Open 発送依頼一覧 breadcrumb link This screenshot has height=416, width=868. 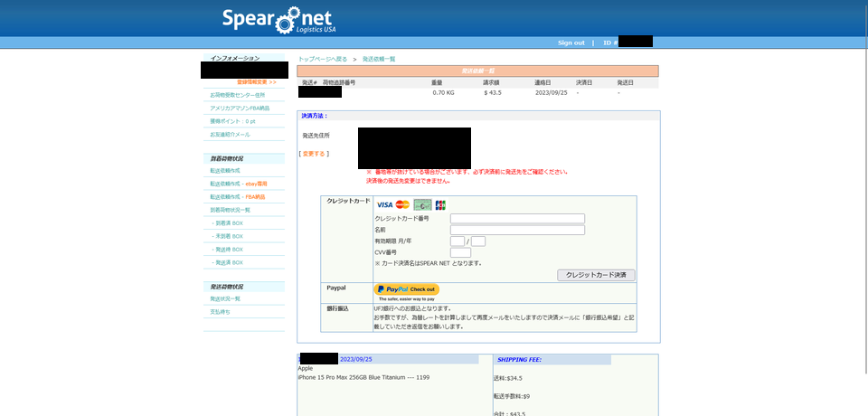tap(379, 59)
